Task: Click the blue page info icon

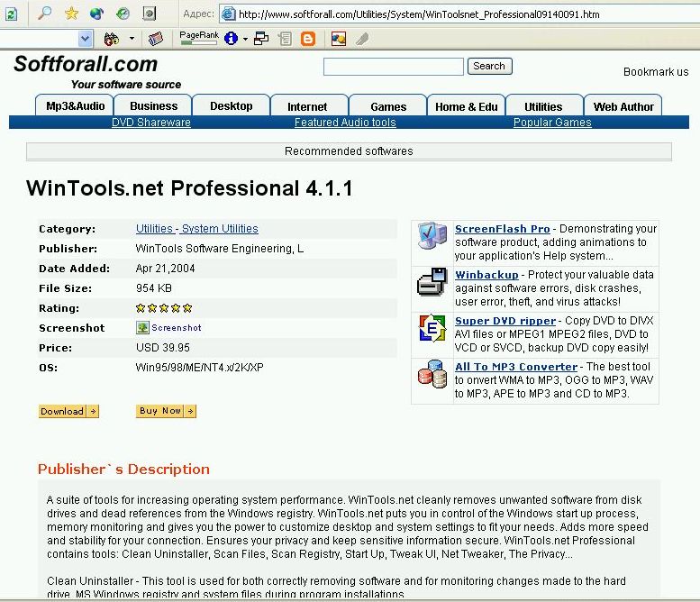Action: (231, 39)
